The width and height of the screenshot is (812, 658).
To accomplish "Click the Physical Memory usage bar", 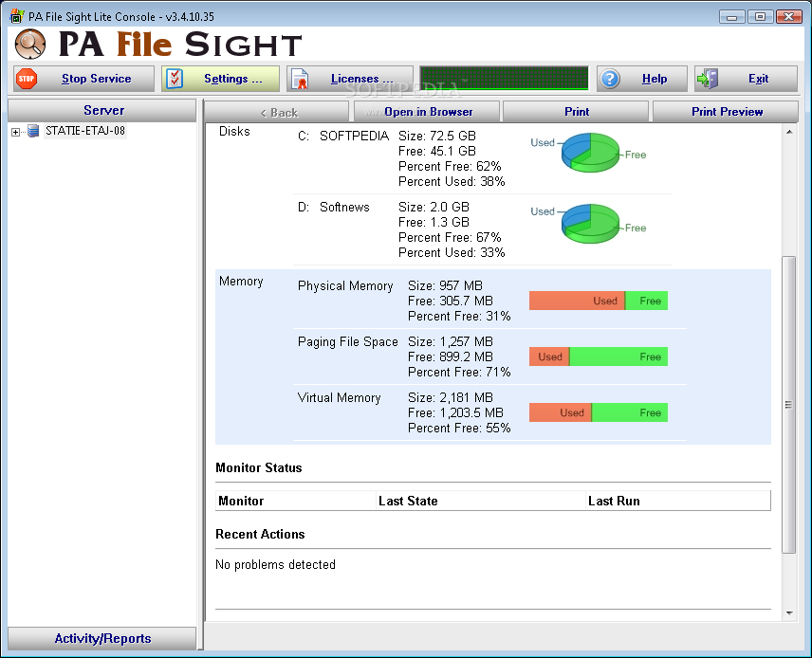I will pyautogui.click(x=599, y=301).
